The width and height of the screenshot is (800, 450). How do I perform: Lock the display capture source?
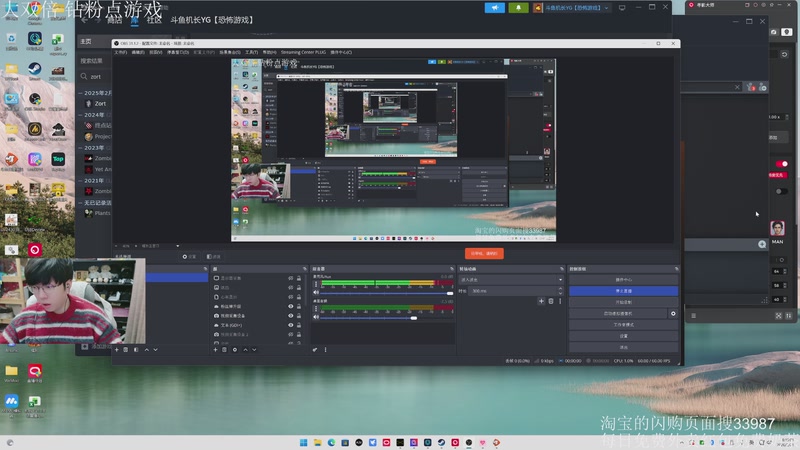(x=299, y=278)
